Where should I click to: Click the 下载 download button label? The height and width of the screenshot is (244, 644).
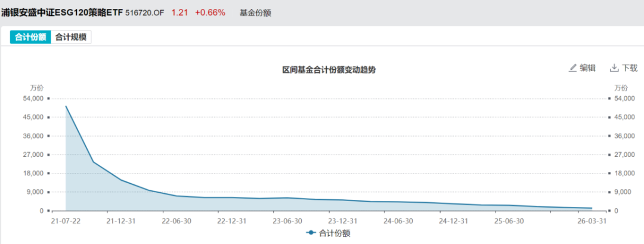pos(629,68)
